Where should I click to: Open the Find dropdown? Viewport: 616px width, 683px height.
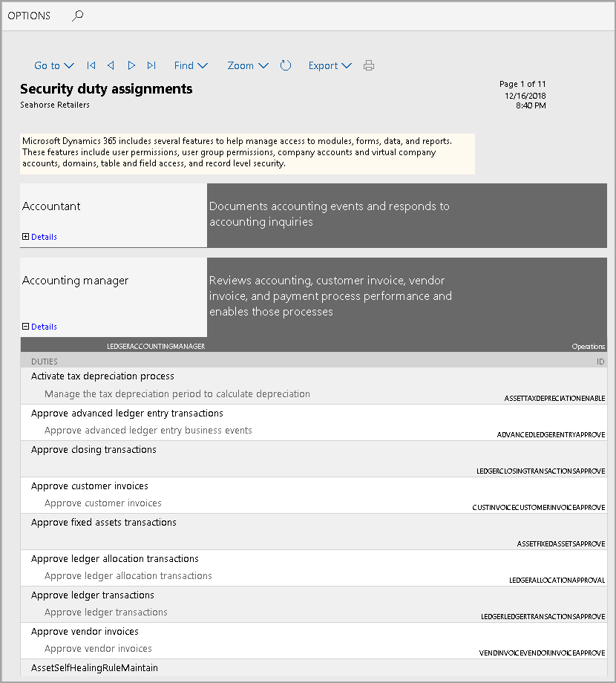[191, 65]
